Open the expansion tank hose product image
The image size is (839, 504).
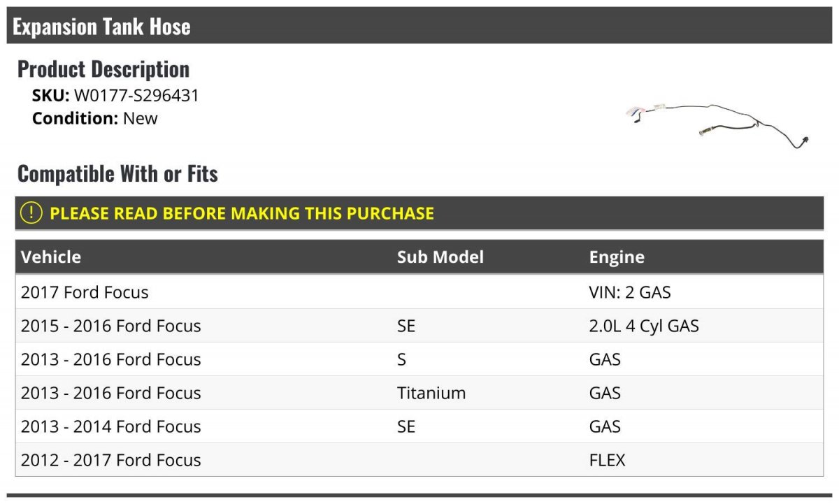(x=717, y=124)
